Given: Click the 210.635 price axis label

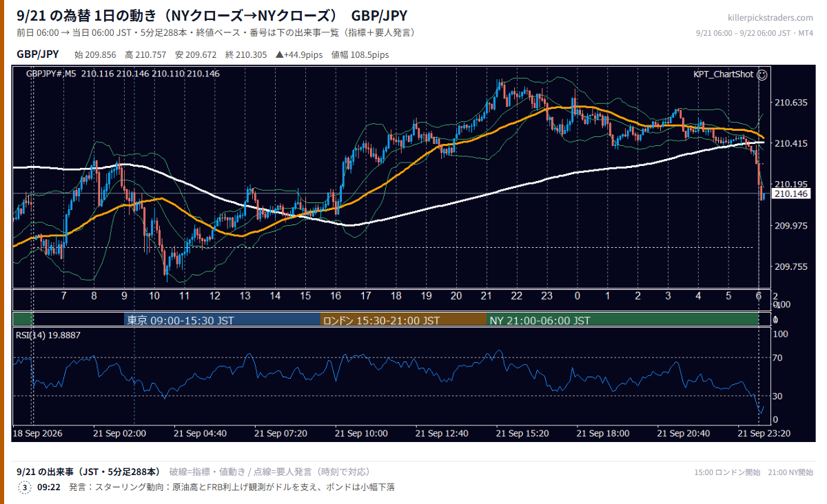Looking at the screenshot, I should [790, 103].
